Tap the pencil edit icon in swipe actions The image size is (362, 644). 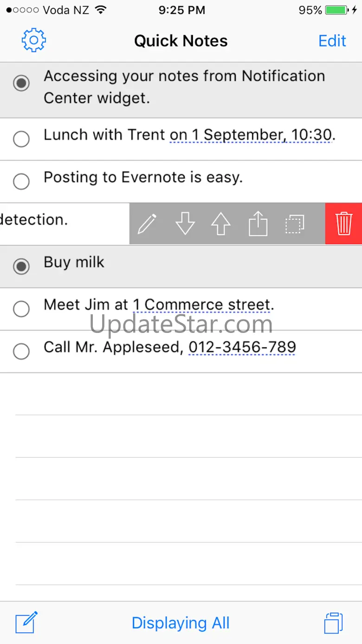pos(147,224)
